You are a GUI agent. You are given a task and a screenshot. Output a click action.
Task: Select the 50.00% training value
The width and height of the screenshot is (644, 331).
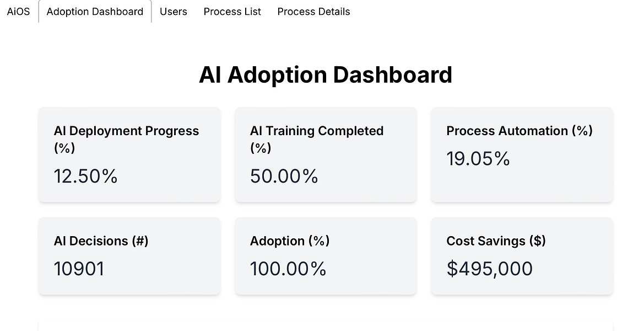pos(284,176)
